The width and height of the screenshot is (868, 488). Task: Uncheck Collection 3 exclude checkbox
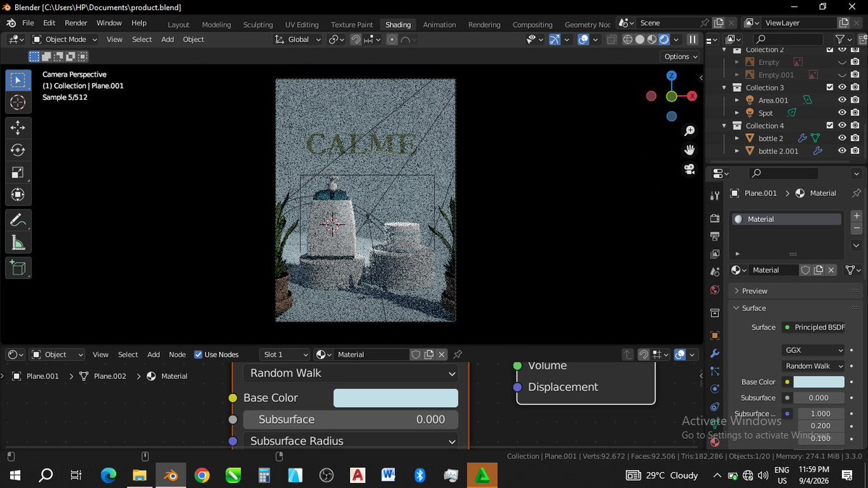coord(830,87)
